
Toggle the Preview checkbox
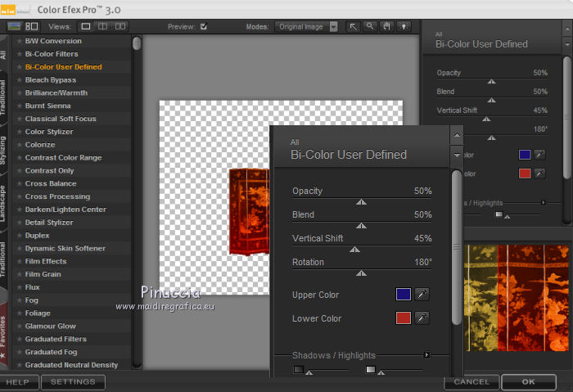click(x=204, y=26)
